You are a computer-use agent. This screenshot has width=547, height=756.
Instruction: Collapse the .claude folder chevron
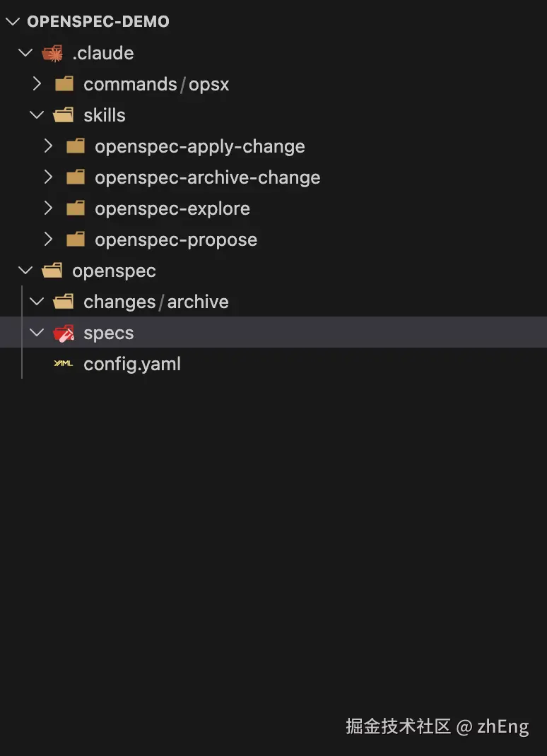pyautogui.click(x=25, y=53)
